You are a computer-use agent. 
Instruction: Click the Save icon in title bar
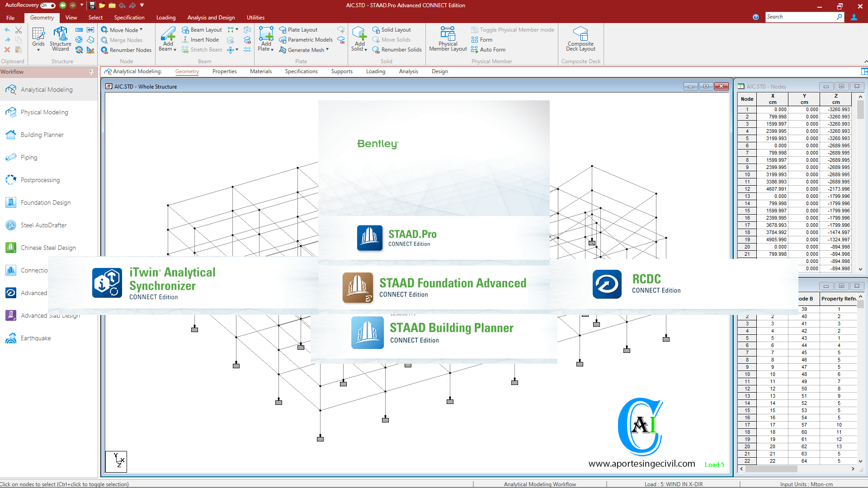[92, 5]
